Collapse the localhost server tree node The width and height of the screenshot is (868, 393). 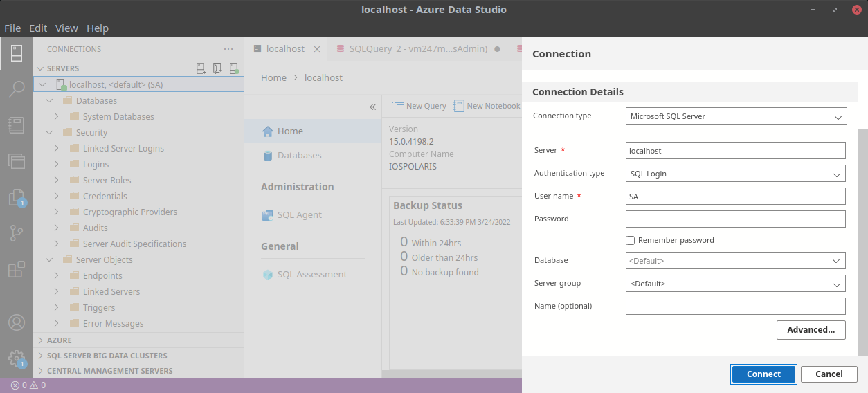[42, 84]
